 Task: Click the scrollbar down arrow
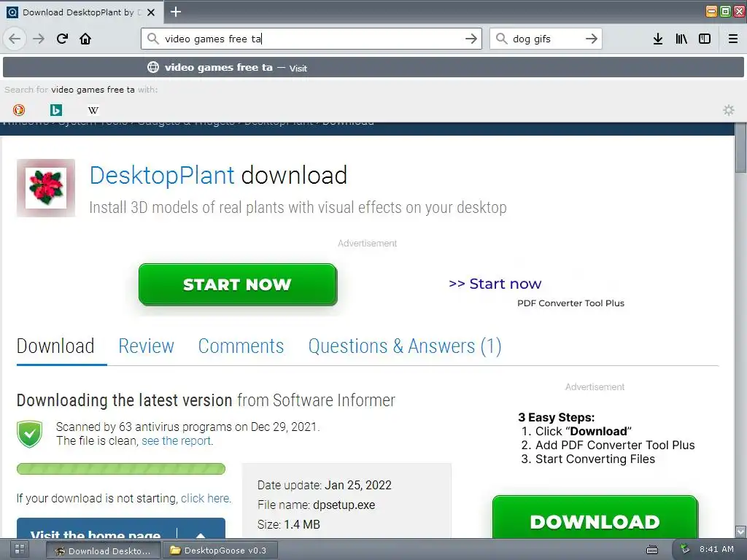pos(740,532)
